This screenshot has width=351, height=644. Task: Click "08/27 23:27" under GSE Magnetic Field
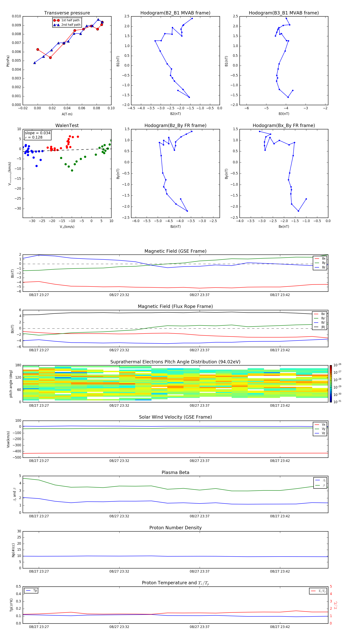39,295
